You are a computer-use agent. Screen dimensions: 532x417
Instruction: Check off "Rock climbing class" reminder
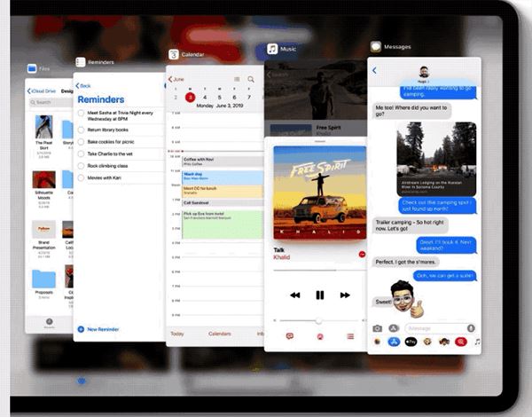coord(81,166)
